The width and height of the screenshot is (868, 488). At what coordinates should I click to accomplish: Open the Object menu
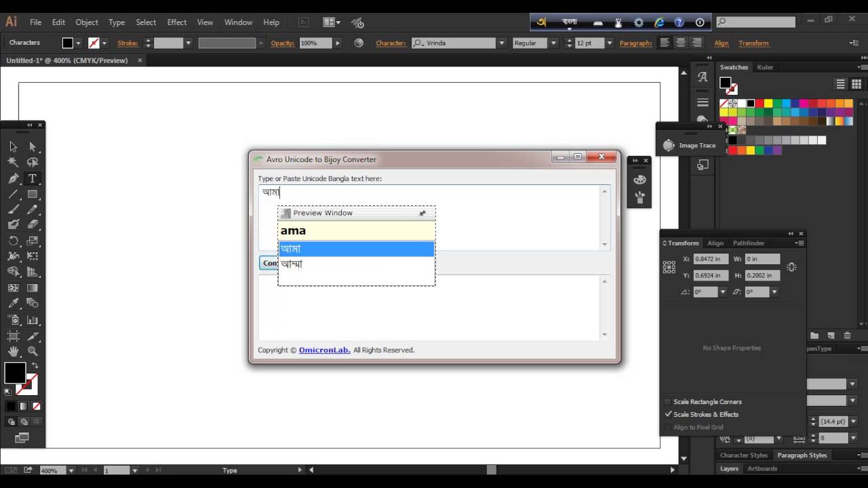[x=87, y=22]
